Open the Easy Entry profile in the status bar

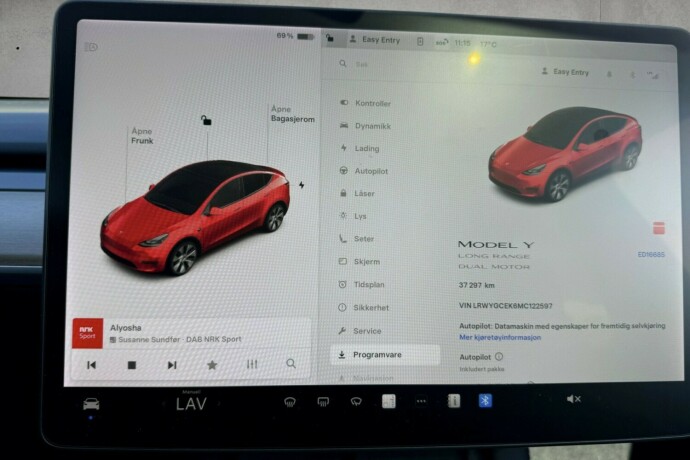tap(375, 40)
